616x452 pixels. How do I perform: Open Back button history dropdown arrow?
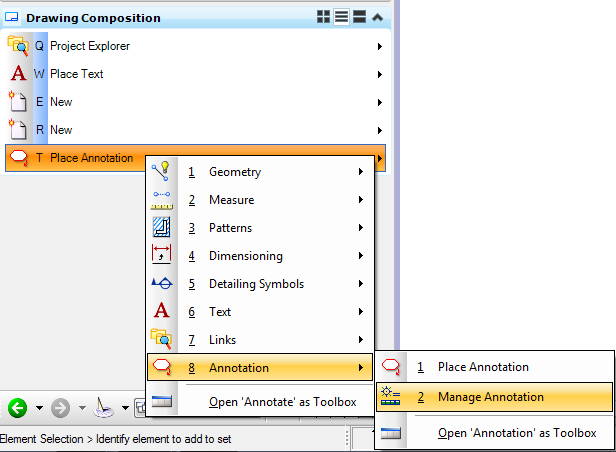pos(39,408)
